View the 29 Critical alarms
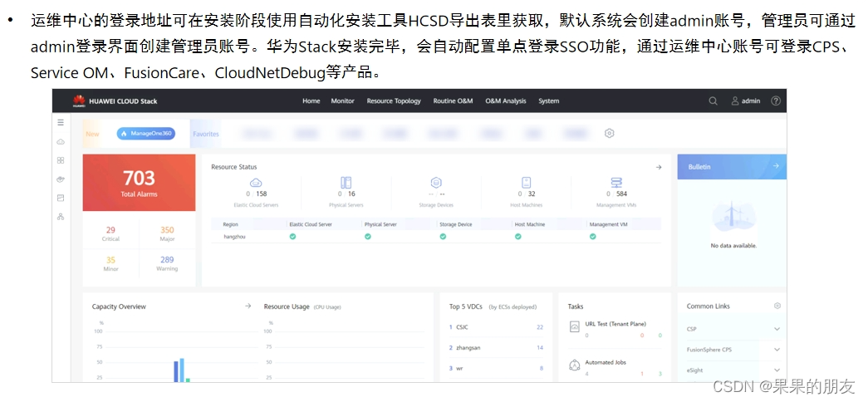Screen dimensions: 868x402 pyautogui.click(x=110, y=233)
